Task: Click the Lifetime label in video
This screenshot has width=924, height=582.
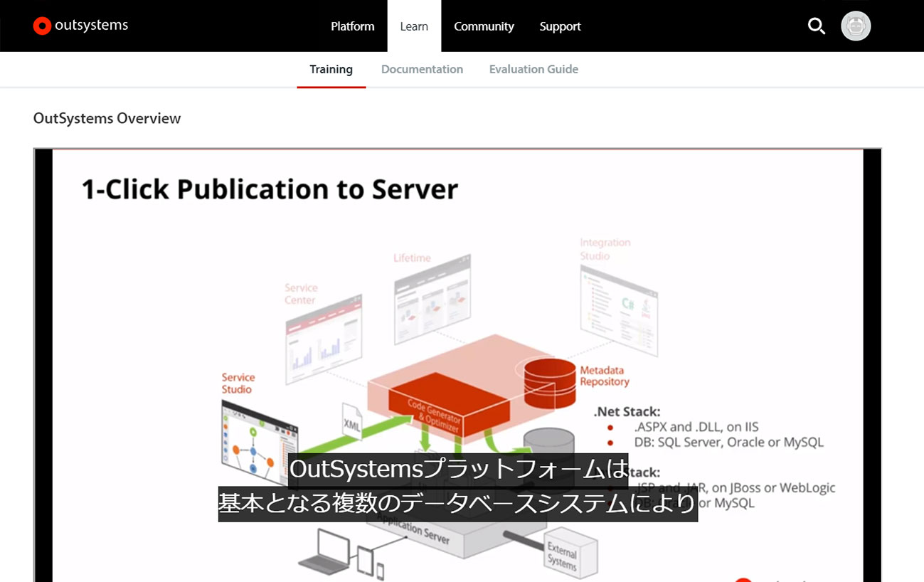Action: pyautogui.click(x=412, y=258)
